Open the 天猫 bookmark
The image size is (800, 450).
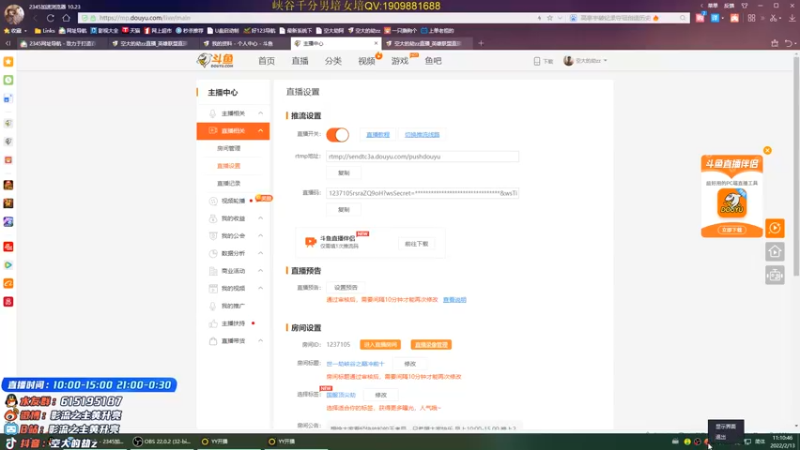131,31
